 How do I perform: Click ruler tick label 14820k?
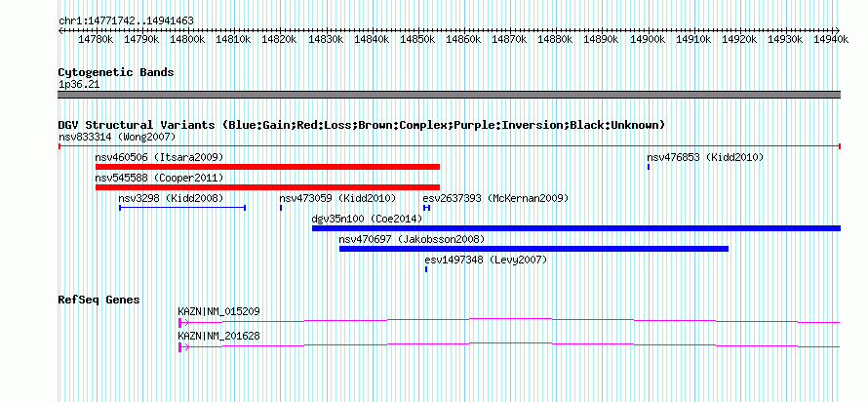click(280, 39)
